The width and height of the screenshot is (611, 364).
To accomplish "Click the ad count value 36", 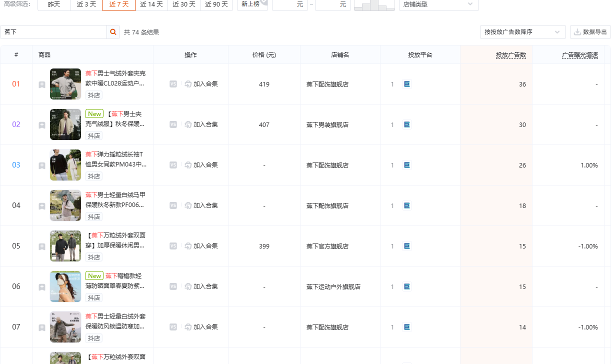I will tap(522, 84).
